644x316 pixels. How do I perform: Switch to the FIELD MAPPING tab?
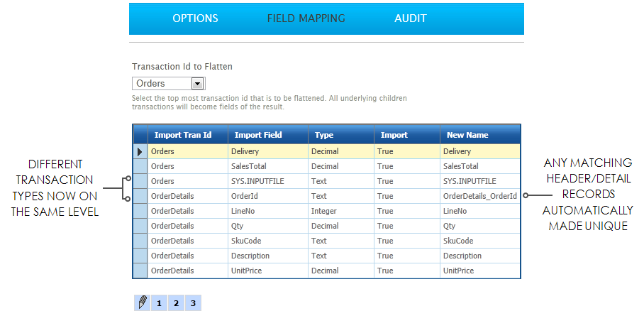tap(306, 18)
